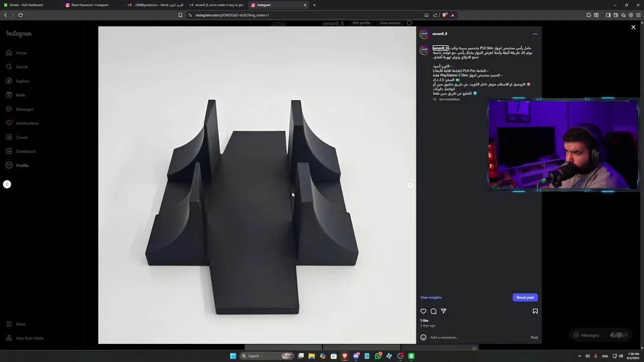
Task: Open the emoji picker in the comment box
Action: pyautogui.click(x=423, y=337)
